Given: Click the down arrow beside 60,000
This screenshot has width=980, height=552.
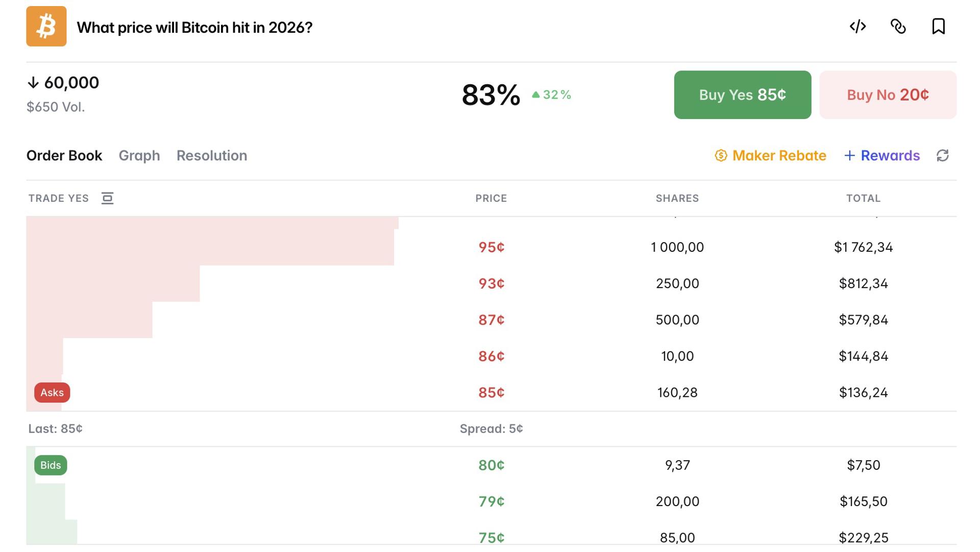Looking at the screenshot, I should [33, 83].
